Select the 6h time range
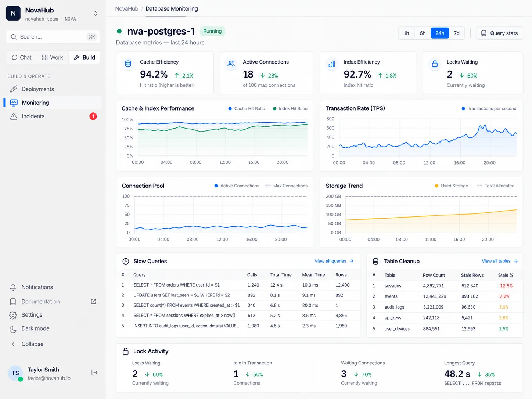This screenshot has height=399, width=532. pyautogui.click(x=423, y=33)
